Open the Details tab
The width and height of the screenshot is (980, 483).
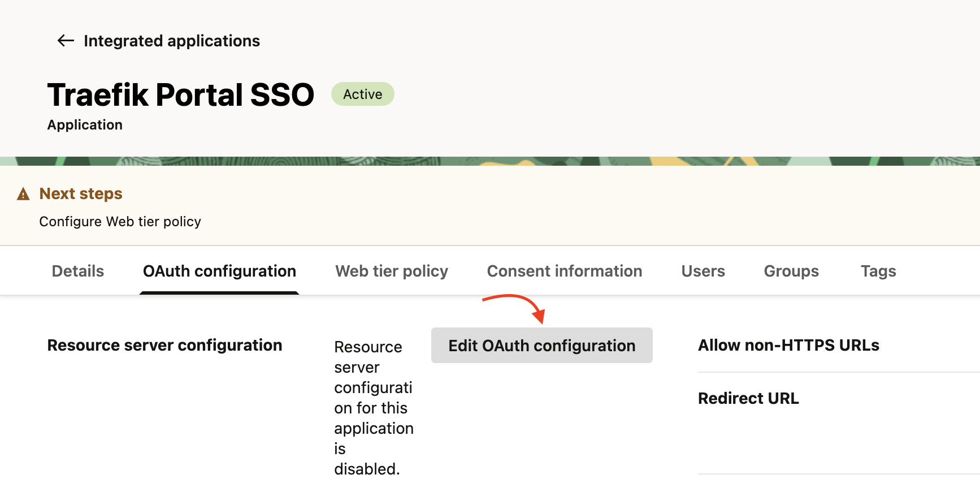pos(78,271)
